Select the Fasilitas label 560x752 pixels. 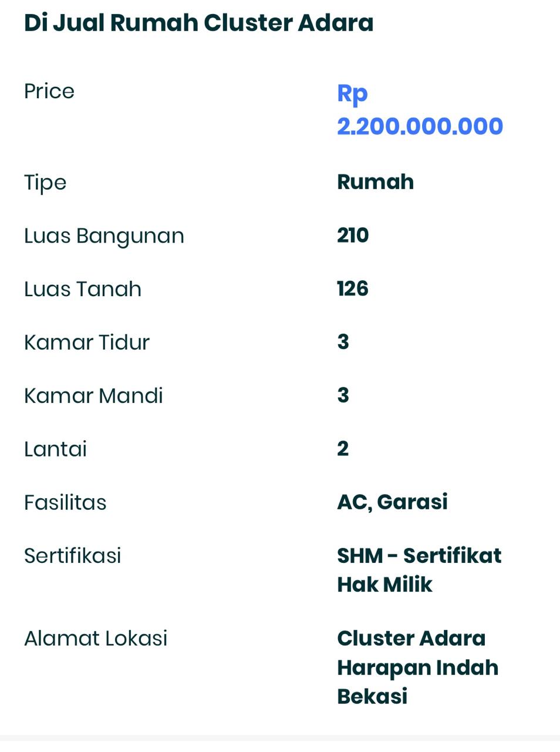tap(65, 502)
